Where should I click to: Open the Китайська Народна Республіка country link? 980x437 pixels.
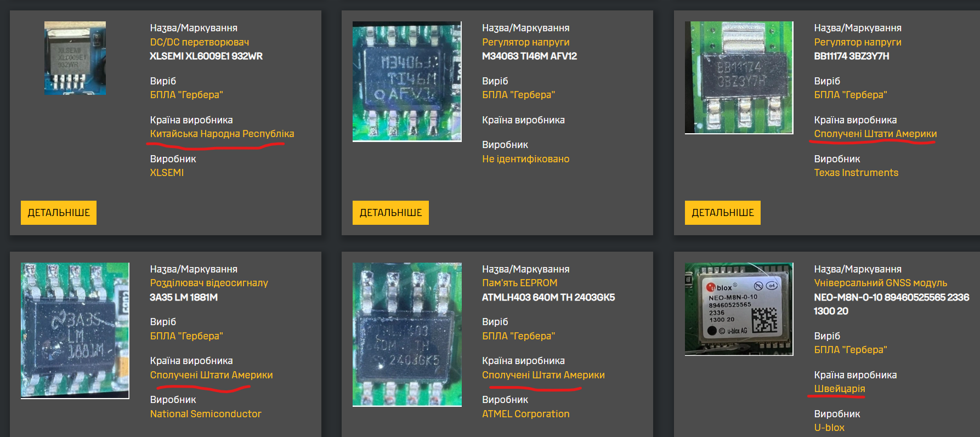(222, 134)
